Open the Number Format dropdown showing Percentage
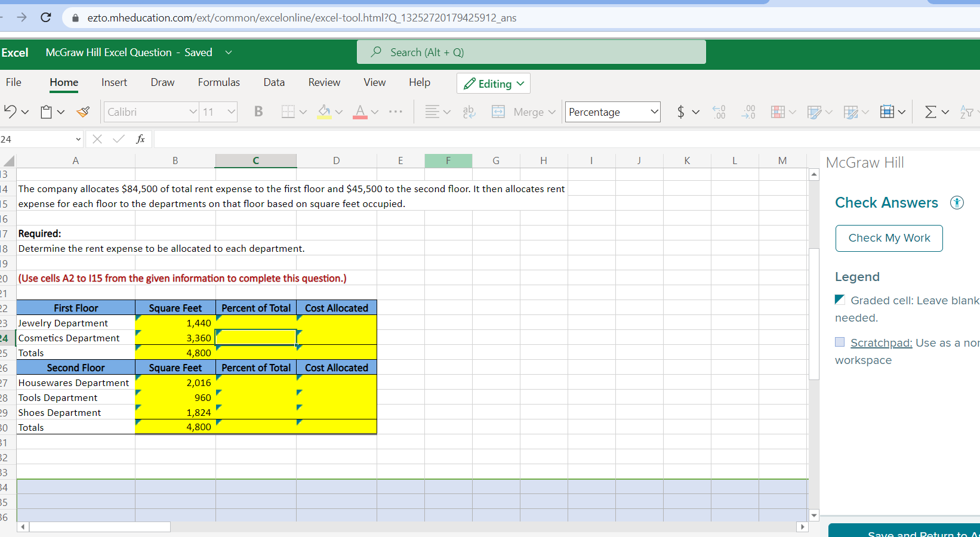Screen dimensions: 980x537 (612, 112)
